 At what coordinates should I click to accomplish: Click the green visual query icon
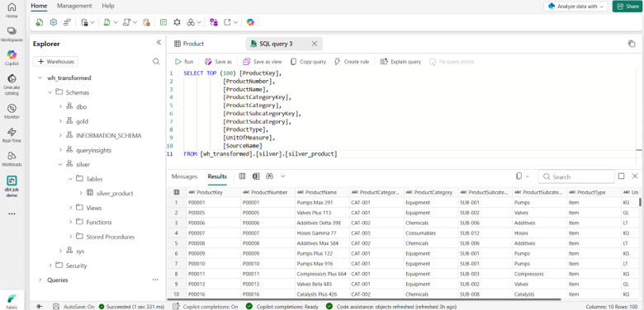[163, 22]
